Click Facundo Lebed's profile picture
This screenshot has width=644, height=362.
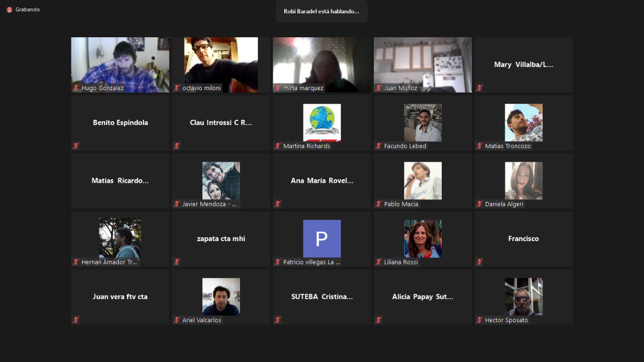tap(423, 122)
